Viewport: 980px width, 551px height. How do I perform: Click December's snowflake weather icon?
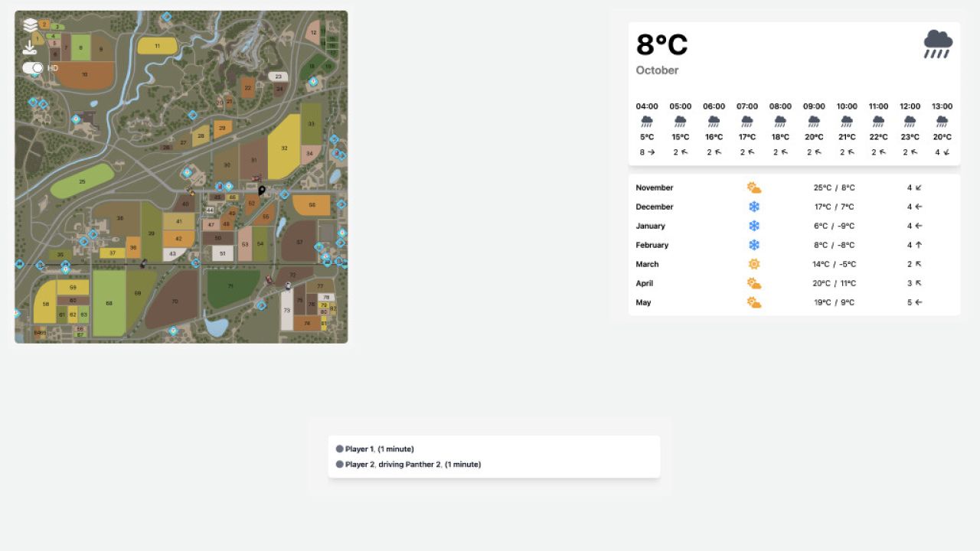(754, 206)
